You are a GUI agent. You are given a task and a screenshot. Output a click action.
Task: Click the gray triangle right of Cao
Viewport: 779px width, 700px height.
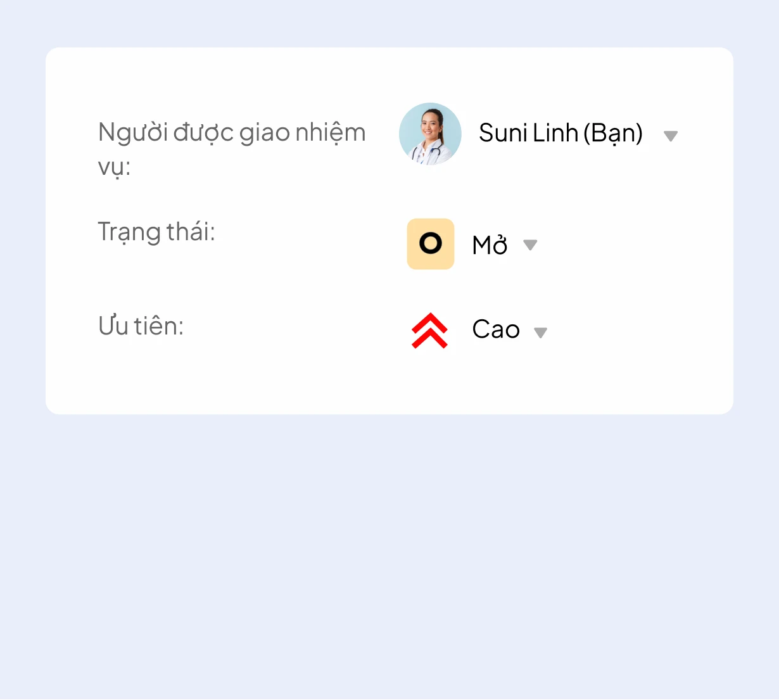(540, 333)
